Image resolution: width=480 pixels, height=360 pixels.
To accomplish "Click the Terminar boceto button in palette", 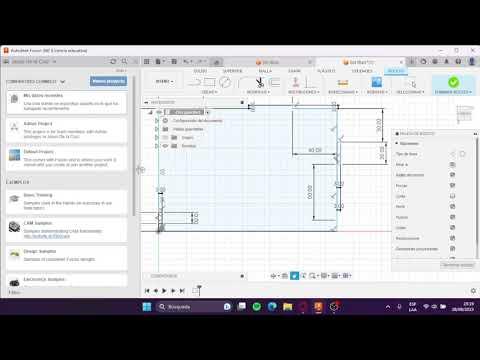I will click(x=458, y=265).
